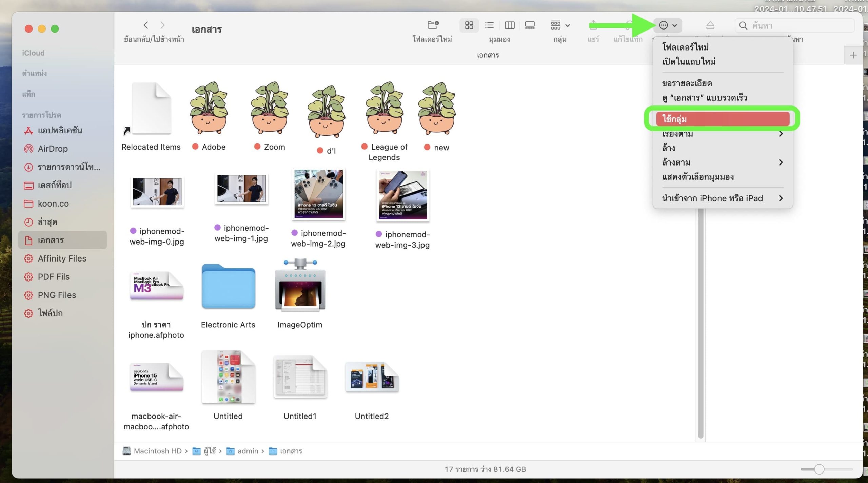Add a new tab with plus button
The height and width of the screenshot is (483, 868).
pos(853,55)
